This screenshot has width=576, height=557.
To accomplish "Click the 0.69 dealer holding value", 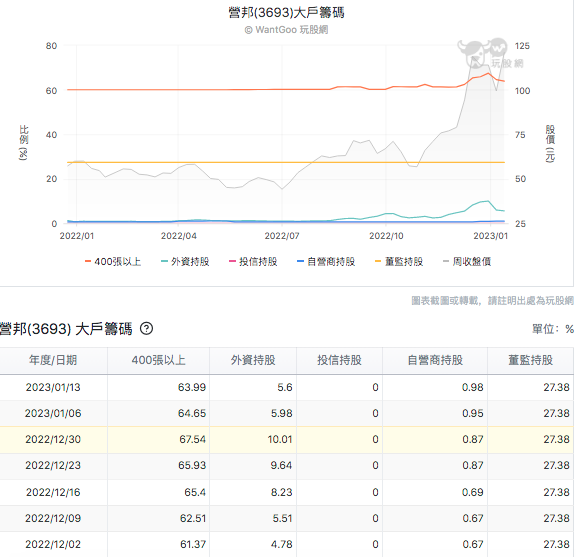I will (473, 492).
